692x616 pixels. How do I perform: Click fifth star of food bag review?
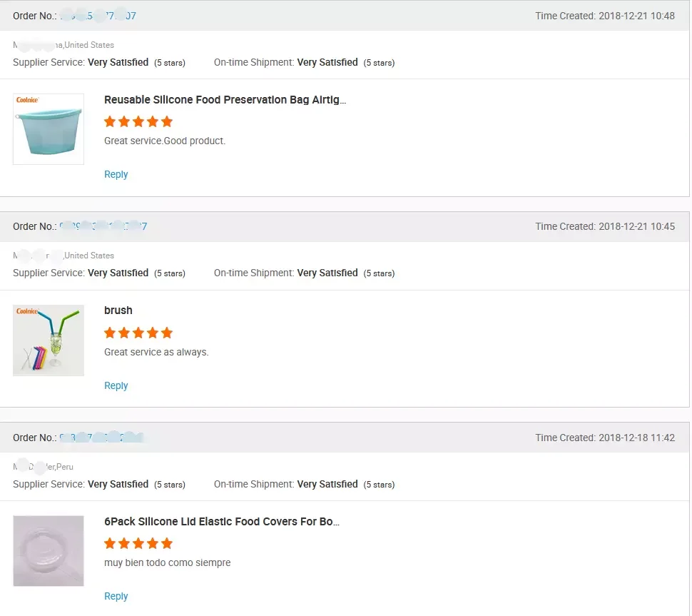[167, 121]
